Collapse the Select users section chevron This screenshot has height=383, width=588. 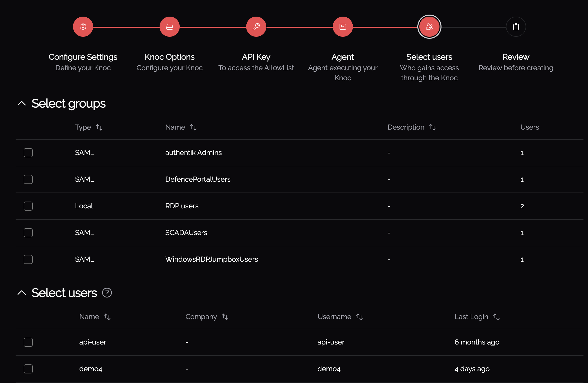point(22,293)
